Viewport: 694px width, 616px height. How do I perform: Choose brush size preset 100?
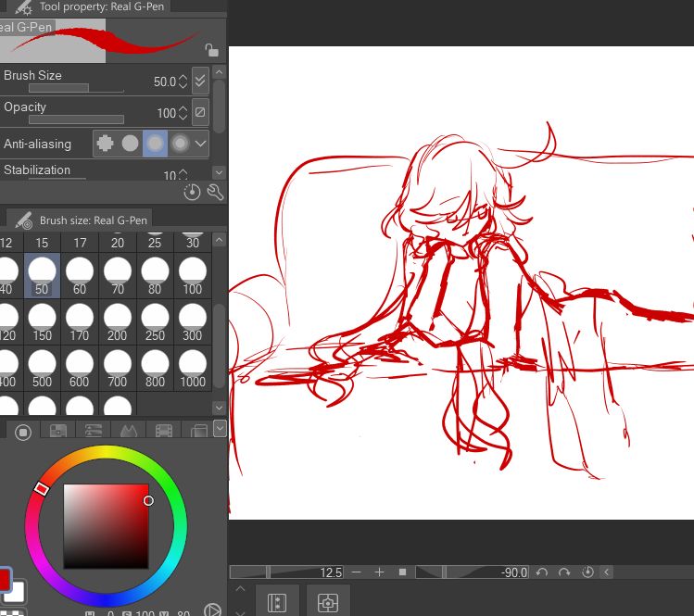(193, 276)
